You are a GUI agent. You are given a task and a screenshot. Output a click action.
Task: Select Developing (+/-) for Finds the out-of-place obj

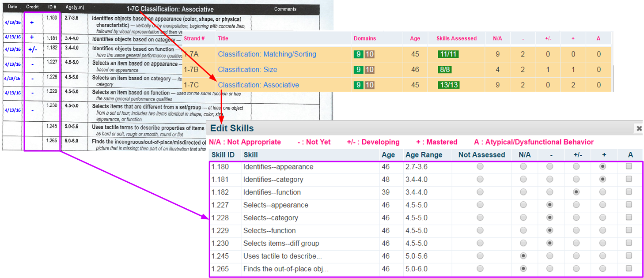coord(576,269)
